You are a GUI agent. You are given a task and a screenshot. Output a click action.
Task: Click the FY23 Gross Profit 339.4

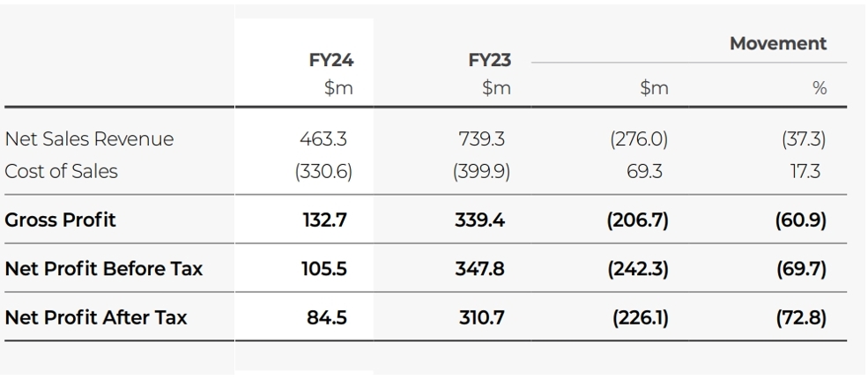click(480, 220)
